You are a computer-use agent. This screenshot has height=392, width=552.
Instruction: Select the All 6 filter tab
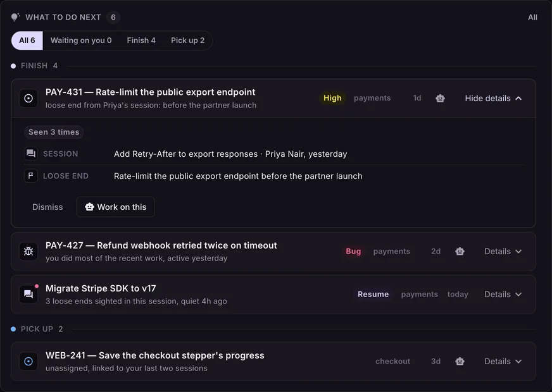pyautogui.click(x=27, y=40)
